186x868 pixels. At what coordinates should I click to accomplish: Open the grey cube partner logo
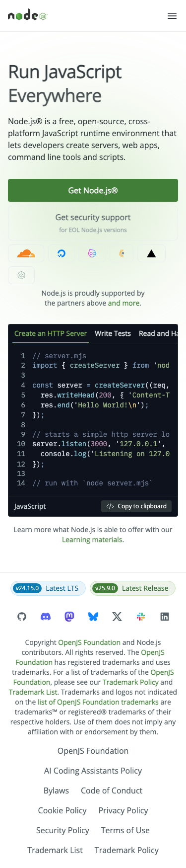click(x=21, y=275)
